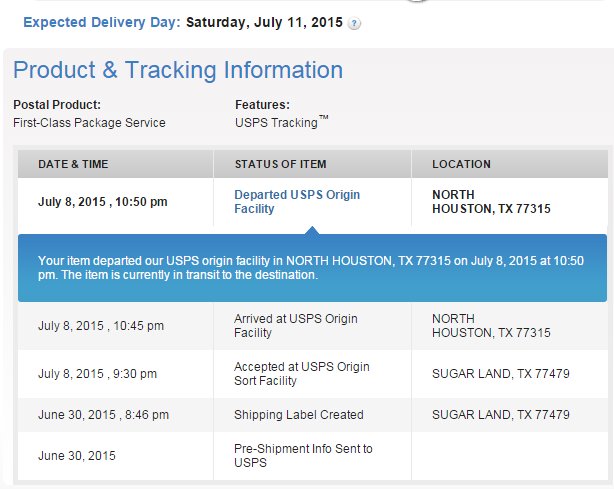Click the blue in-transit message panel
Viewport: 614px width, 489px height.
[x=312, y=268]
